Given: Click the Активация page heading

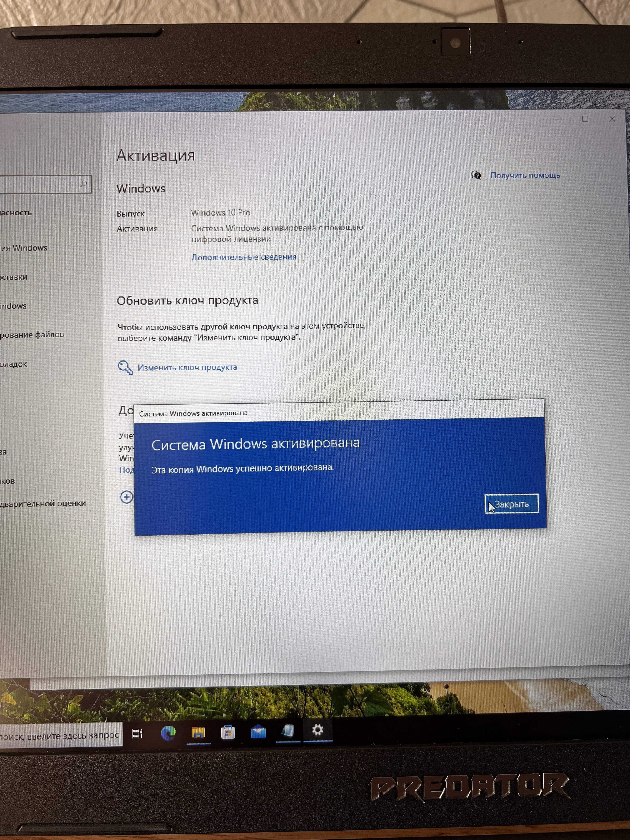Looking at the screenshot, I should tap(156, 155).
